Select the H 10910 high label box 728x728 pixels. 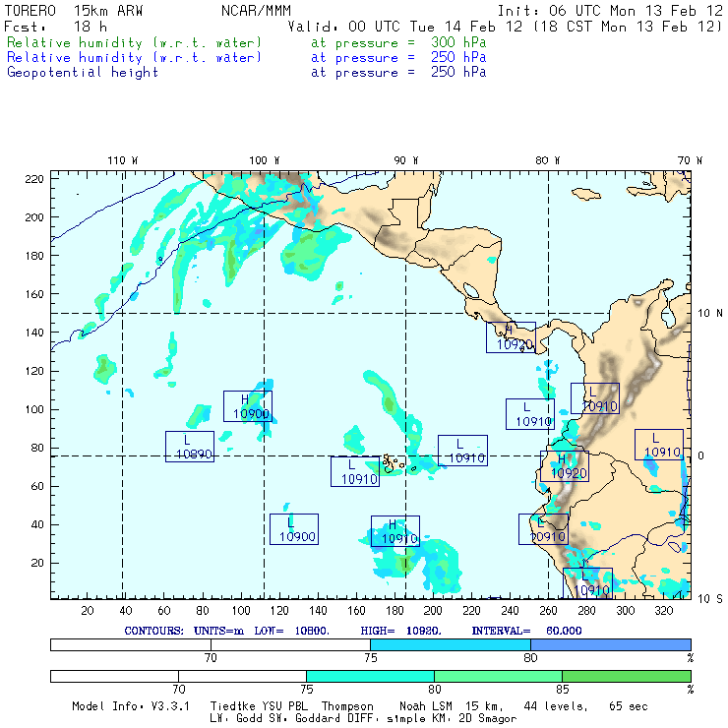(394, 531)
